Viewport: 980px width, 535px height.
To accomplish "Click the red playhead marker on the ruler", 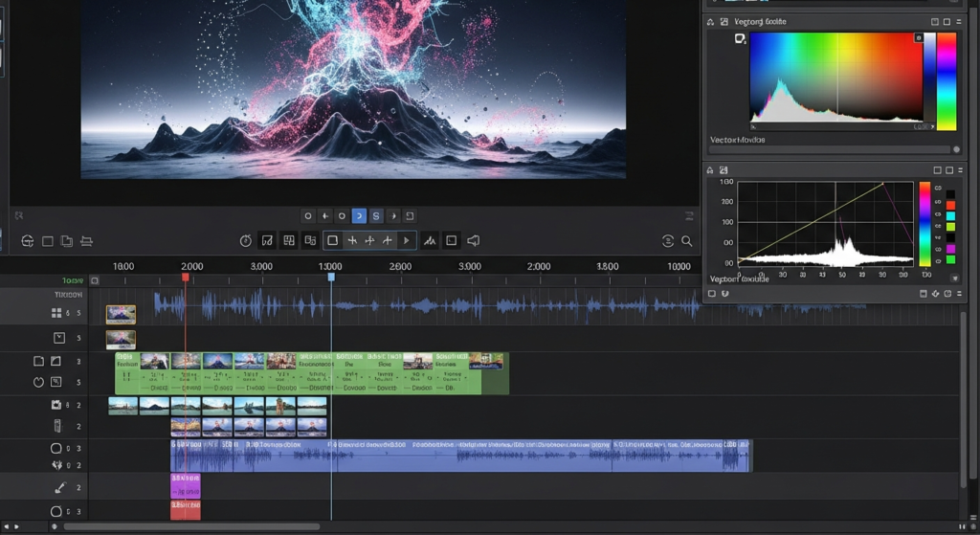I will [186, 278].
